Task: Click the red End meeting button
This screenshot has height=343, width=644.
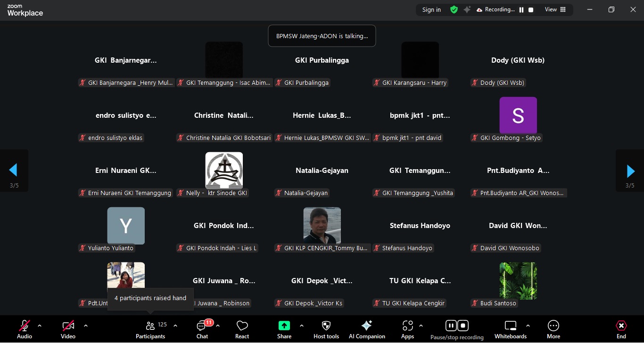Action: [x=621, y=329]
